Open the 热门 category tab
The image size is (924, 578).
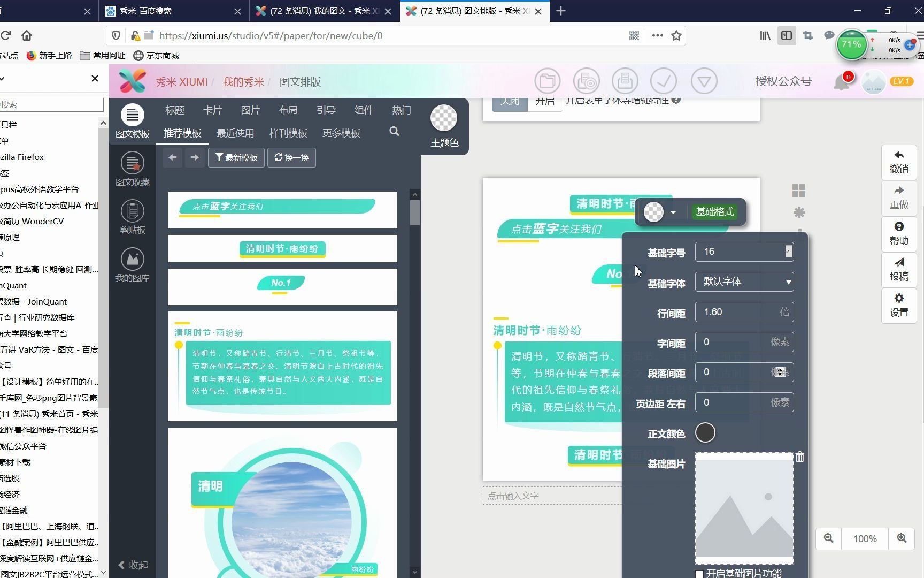coord(402,110)
